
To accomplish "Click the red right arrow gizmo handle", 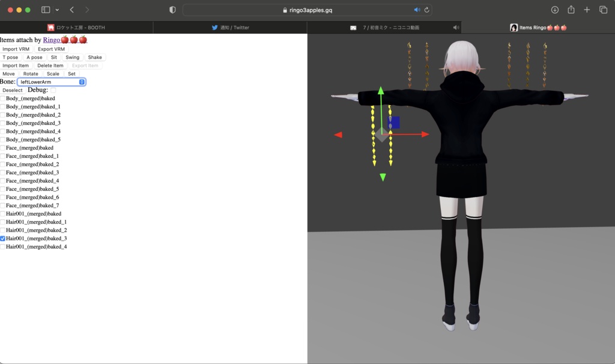I will (x=425, y=134).
